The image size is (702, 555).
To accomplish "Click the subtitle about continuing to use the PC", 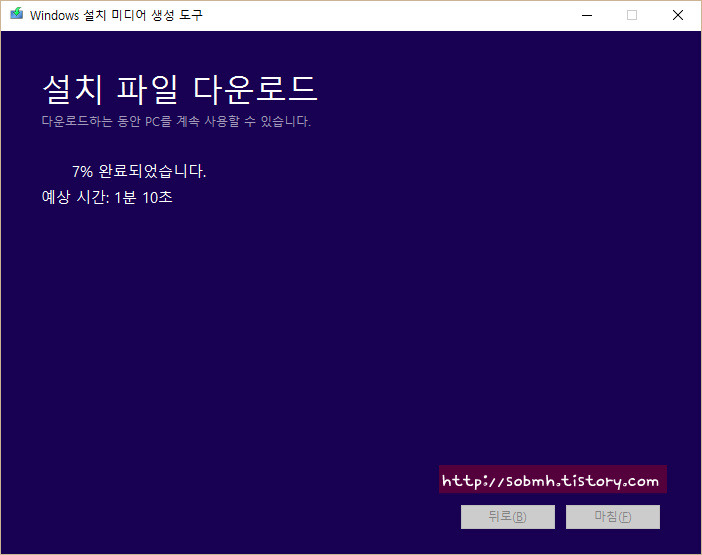I will click(176, 121).
